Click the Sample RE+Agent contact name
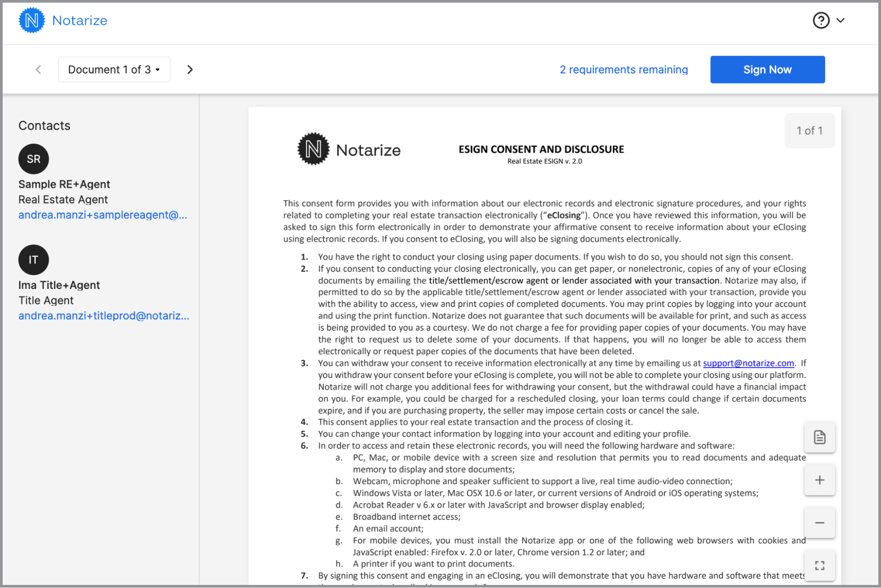The image size is (881, 588). click(x=64, y=184)
